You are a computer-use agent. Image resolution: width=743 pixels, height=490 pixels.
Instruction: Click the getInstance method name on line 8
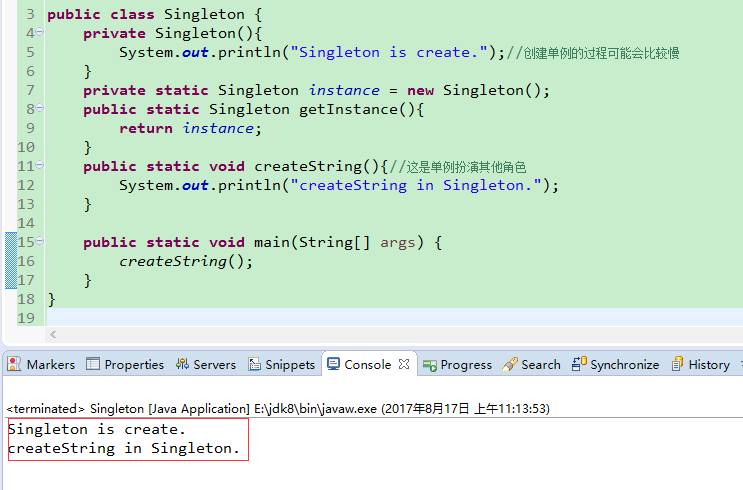(348, 109)
